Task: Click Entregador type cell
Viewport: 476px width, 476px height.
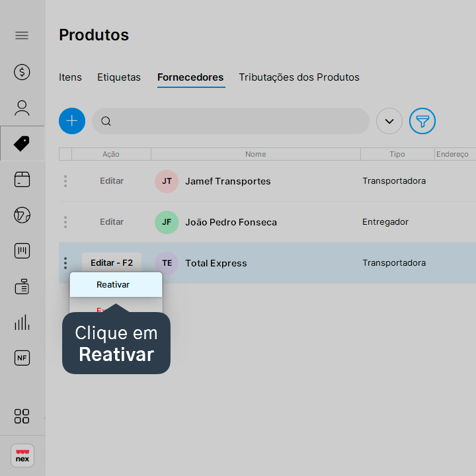Action: tap(385, 222)
